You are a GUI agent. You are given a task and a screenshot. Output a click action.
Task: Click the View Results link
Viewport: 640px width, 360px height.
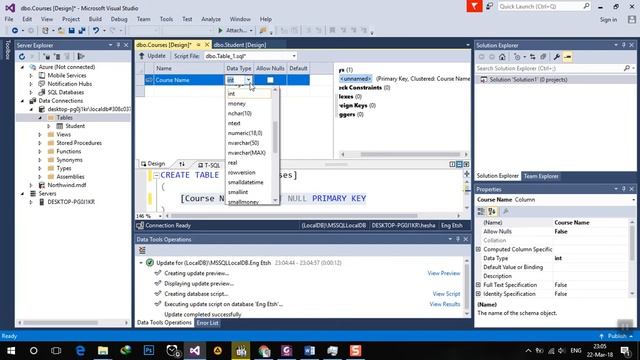[445, 304]
